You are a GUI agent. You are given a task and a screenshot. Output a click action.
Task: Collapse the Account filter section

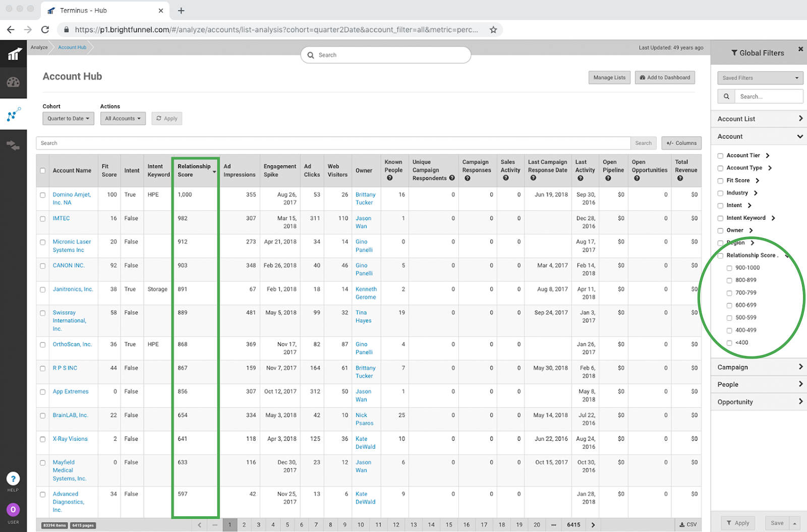point(759,136)
